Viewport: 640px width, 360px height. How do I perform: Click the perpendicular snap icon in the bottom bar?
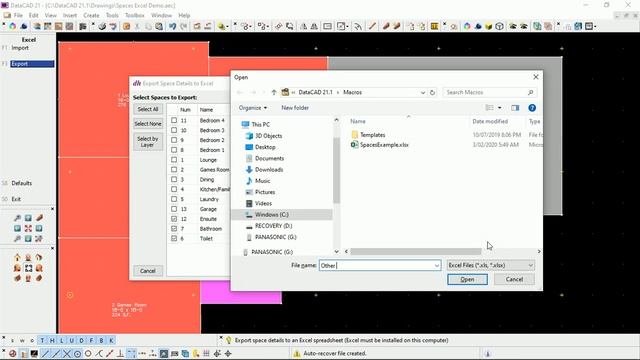coord(120,353)
